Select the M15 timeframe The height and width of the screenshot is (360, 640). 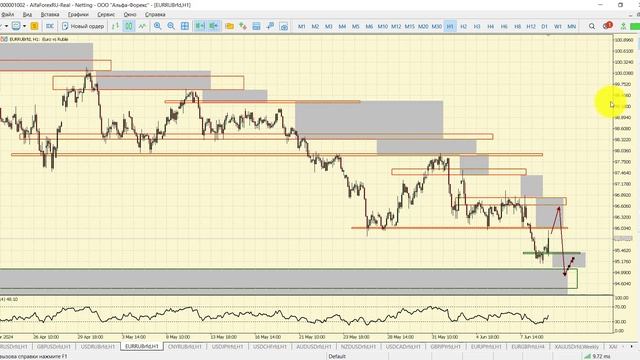(x=409, y=27)
